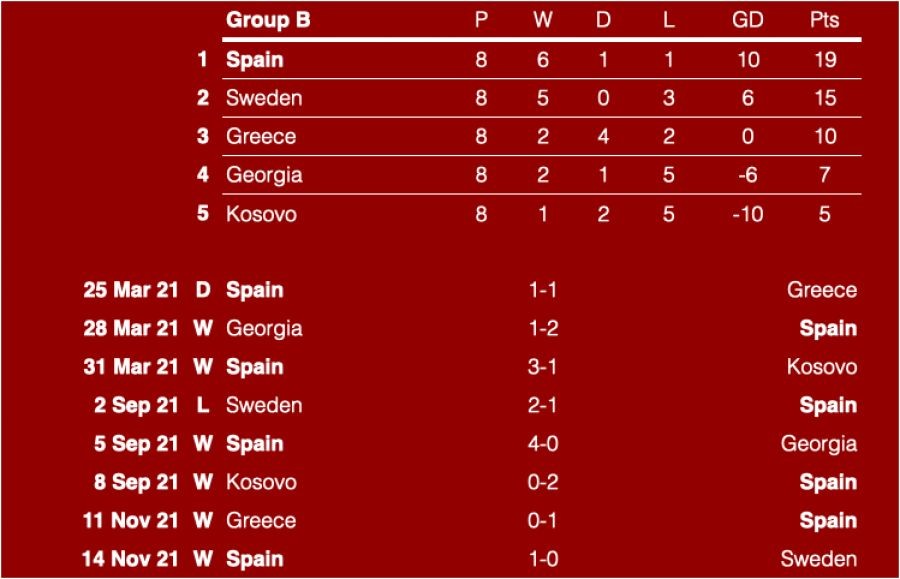Click the Pts column header
900x579 pixels.
824,20
